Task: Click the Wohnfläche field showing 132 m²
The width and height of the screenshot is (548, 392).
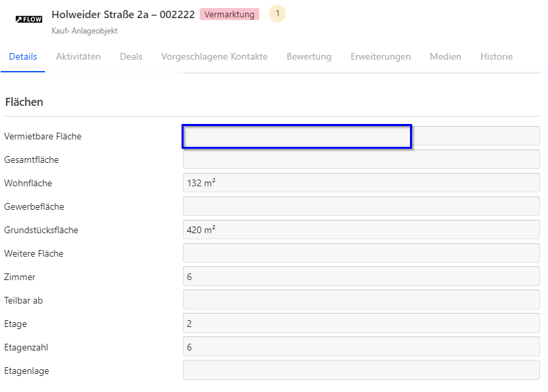Action: (x=361, y=182)
